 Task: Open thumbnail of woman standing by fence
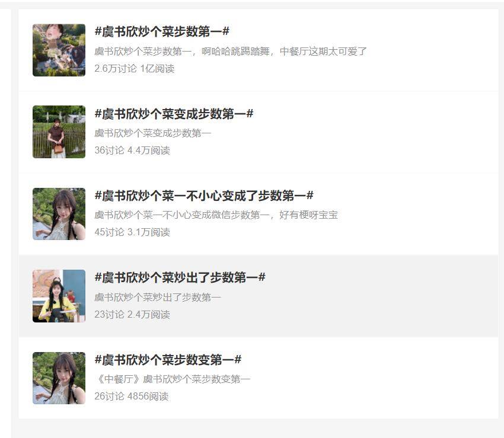tap(59, 132)
